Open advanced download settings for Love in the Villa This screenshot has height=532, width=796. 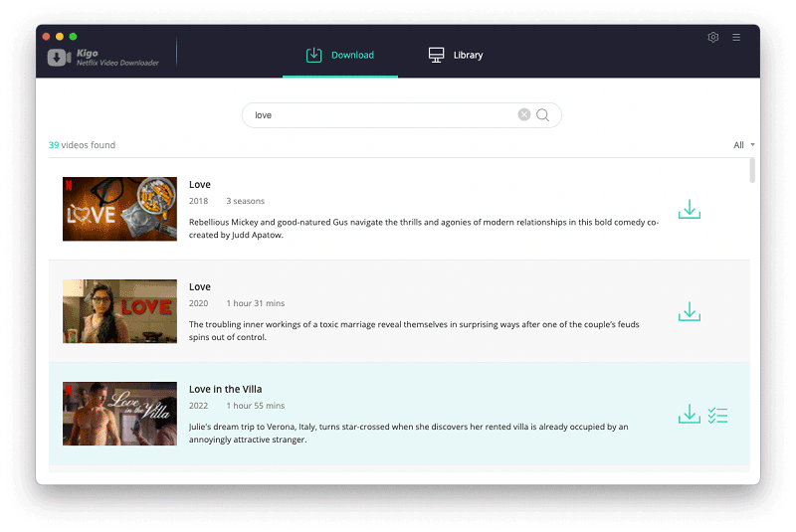tap(717, 415)
